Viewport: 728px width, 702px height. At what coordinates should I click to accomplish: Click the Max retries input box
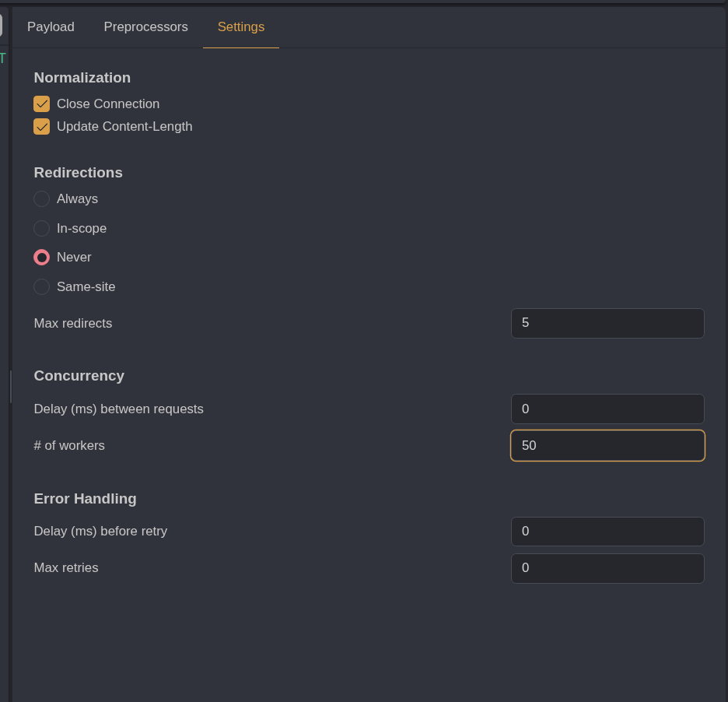607,568
